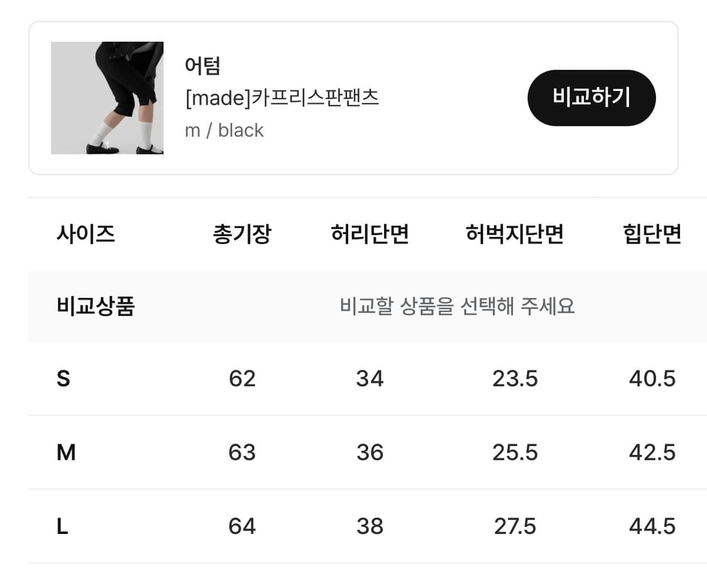
Task: Select the product thumbnail image
Action: tap(107, 97)
